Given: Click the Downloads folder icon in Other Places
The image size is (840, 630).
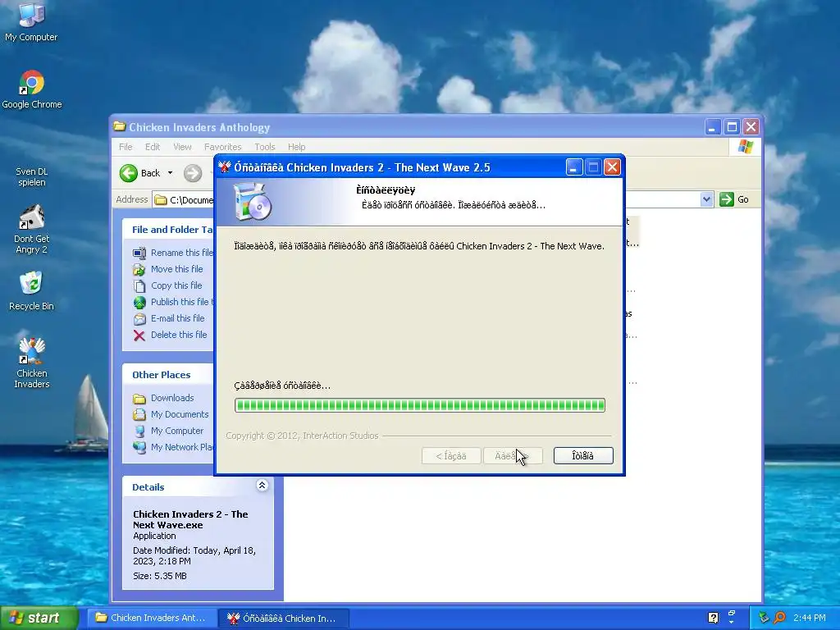Looking at the screenshot, I should click(x=139, y=399).
